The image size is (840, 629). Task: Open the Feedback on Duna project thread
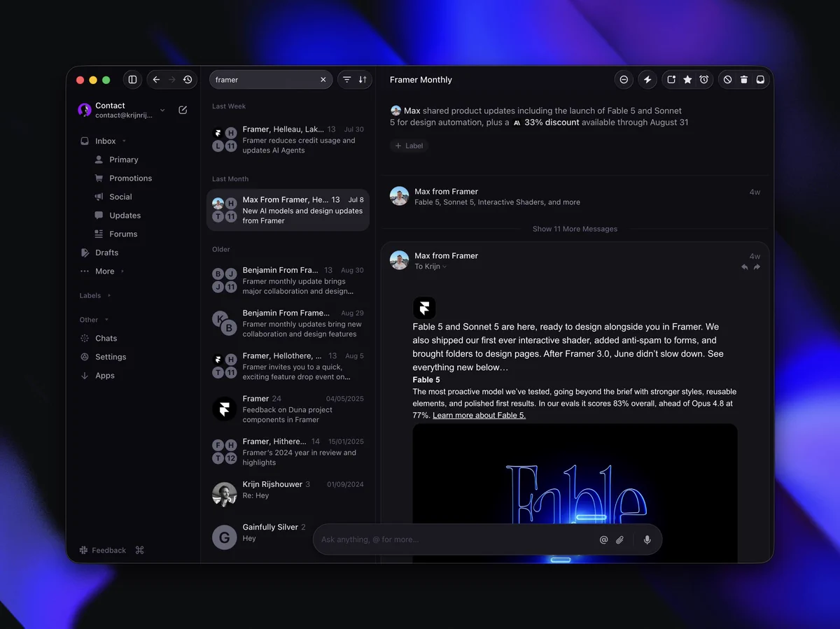click(288, 409)
